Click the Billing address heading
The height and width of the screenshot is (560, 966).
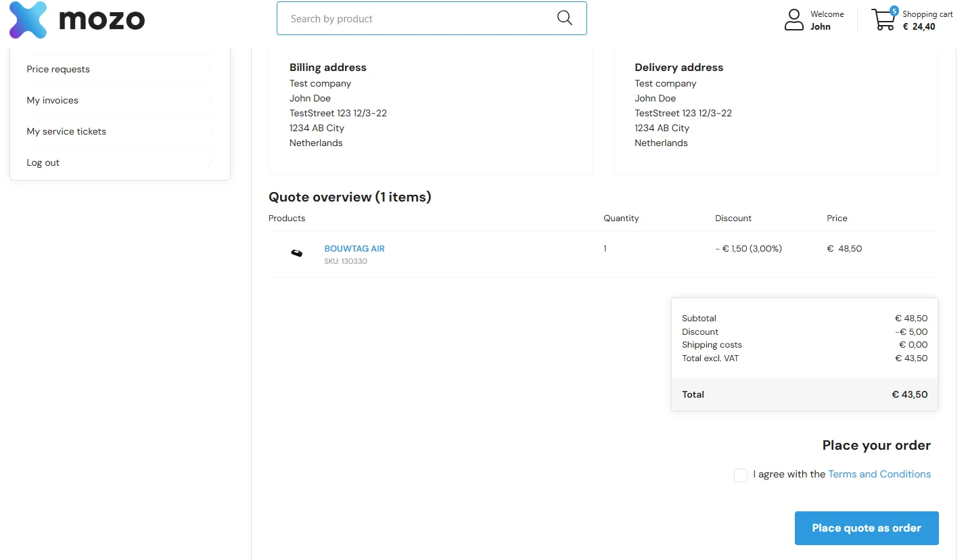pos(328,68)
